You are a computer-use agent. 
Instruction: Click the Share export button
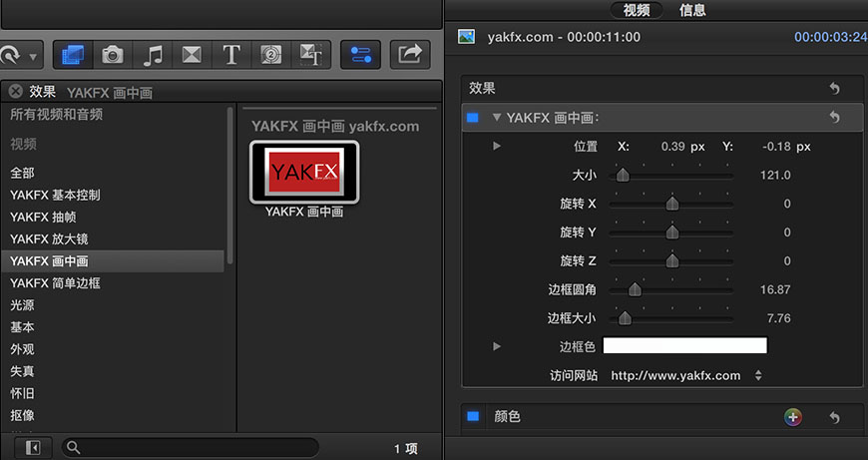coord(410,55)
